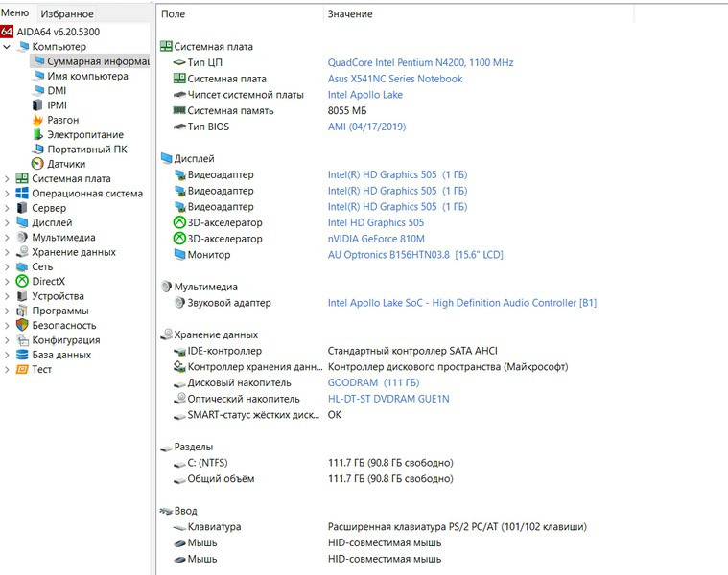Screen dimensions: 728x575
Task: Collapse the Компьютер tree node
Action: [x=8, y=47]
